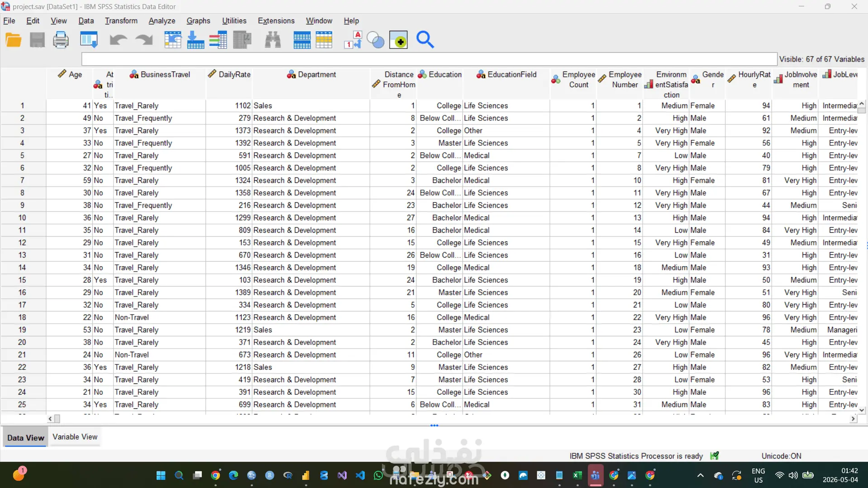
Task: Save the document with the disk icon
Action: pos(37,40)
